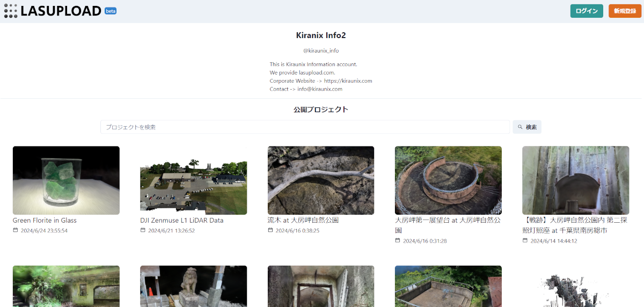Click the @kiraunix_info handle

coord(321,51)
